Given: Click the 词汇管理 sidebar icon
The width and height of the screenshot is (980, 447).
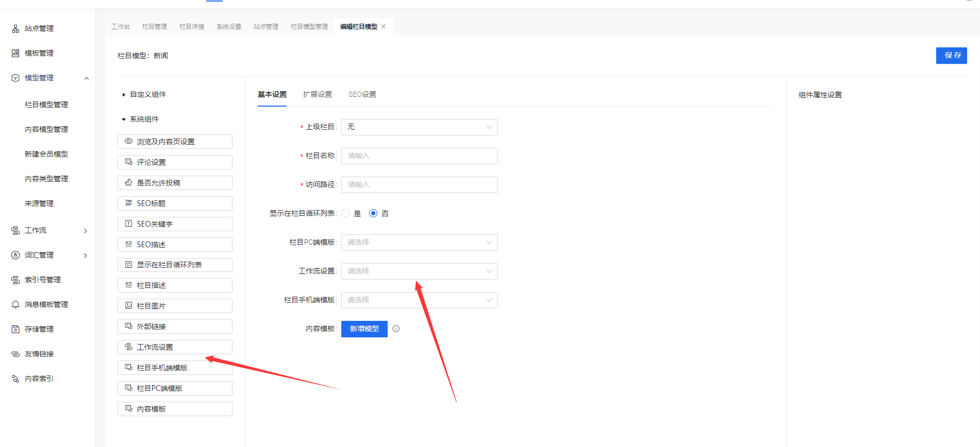Looking at the screenshot, I should point(15,255).
